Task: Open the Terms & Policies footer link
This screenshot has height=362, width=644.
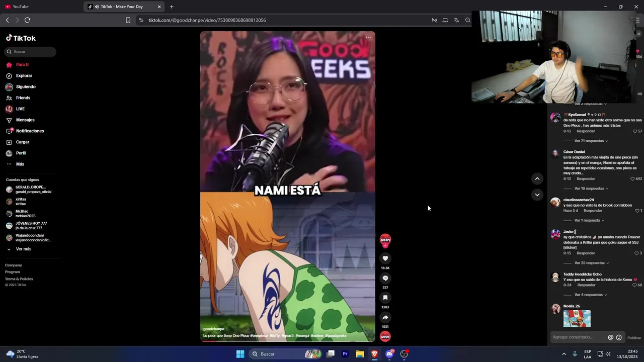Action: click(19, 279)
